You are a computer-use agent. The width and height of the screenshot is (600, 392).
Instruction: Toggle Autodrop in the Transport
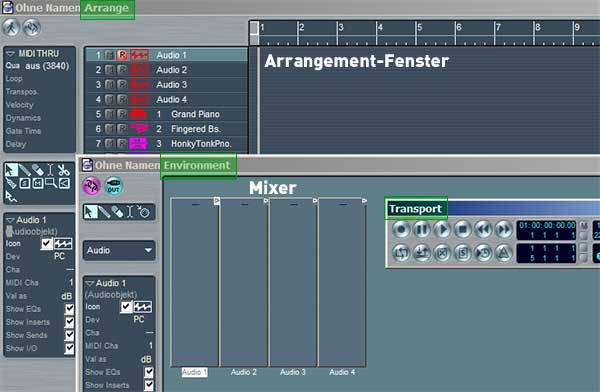coord(422,253)
